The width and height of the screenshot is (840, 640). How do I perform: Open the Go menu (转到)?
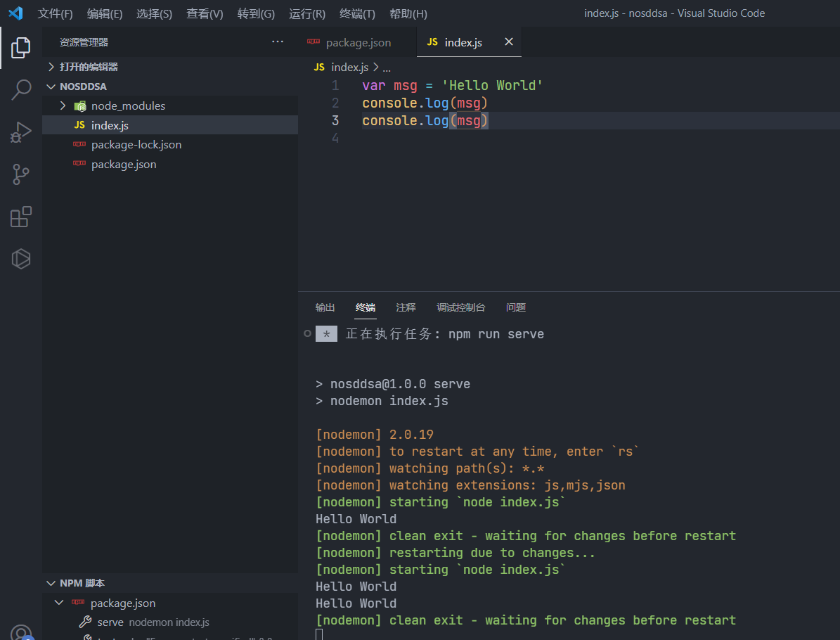[256, 13]
